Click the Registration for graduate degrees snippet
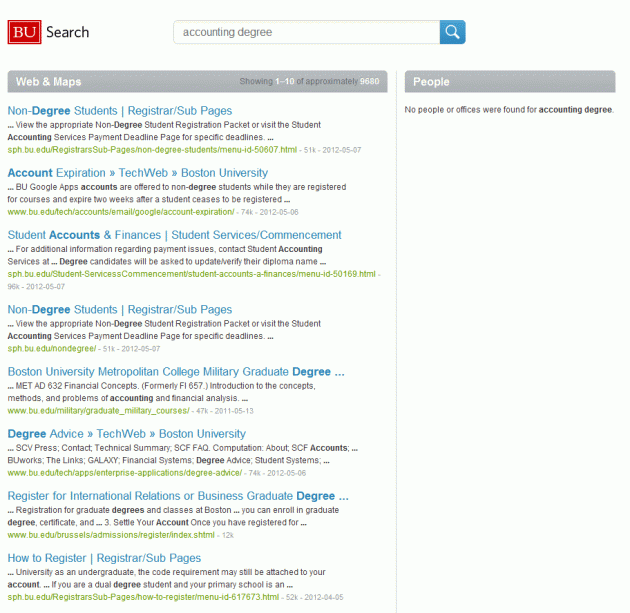The width and height of the screenshot is (630, 613). (173, 516)
